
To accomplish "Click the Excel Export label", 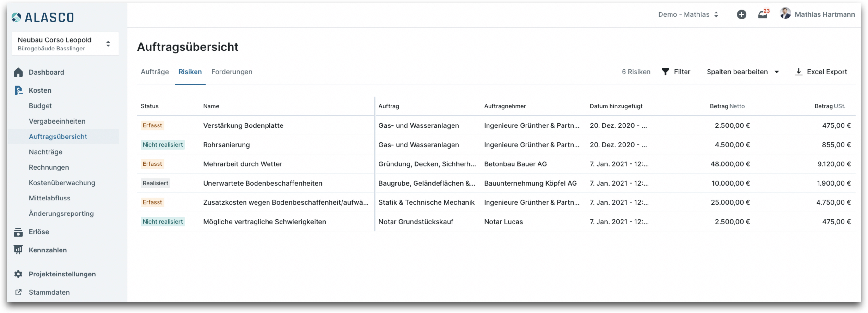I will coord(827,71).
